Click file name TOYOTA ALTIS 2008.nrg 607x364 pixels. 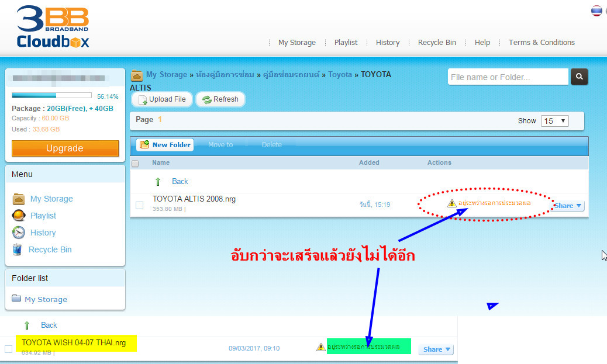194,199
